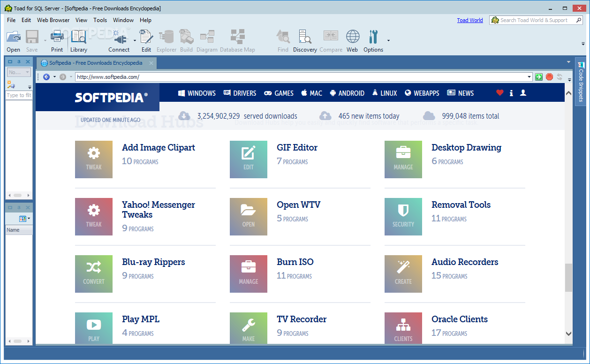Image resolution: width=590 pixels, height=364 pixels.
Task: Launch the Discovery tool
Action: 305,40
